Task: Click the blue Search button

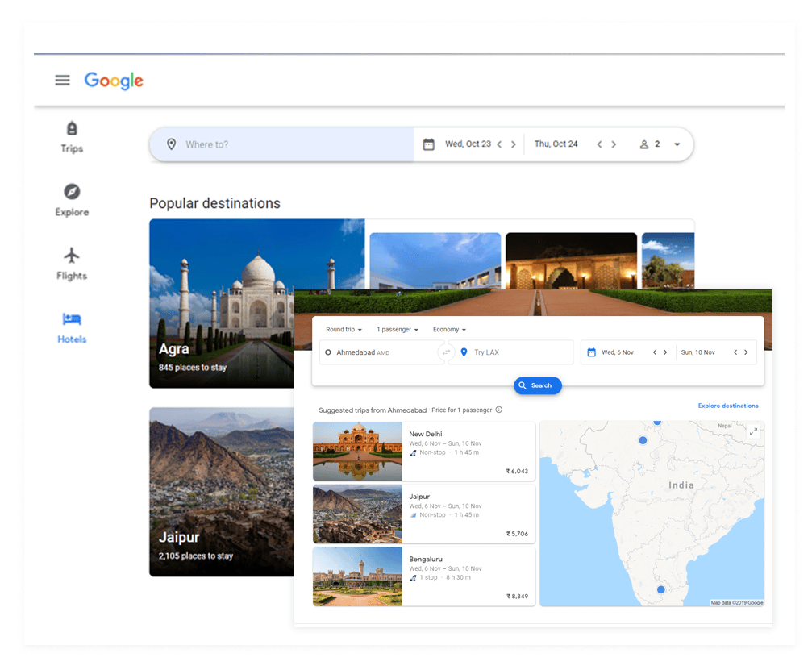Action: point(538,385)
